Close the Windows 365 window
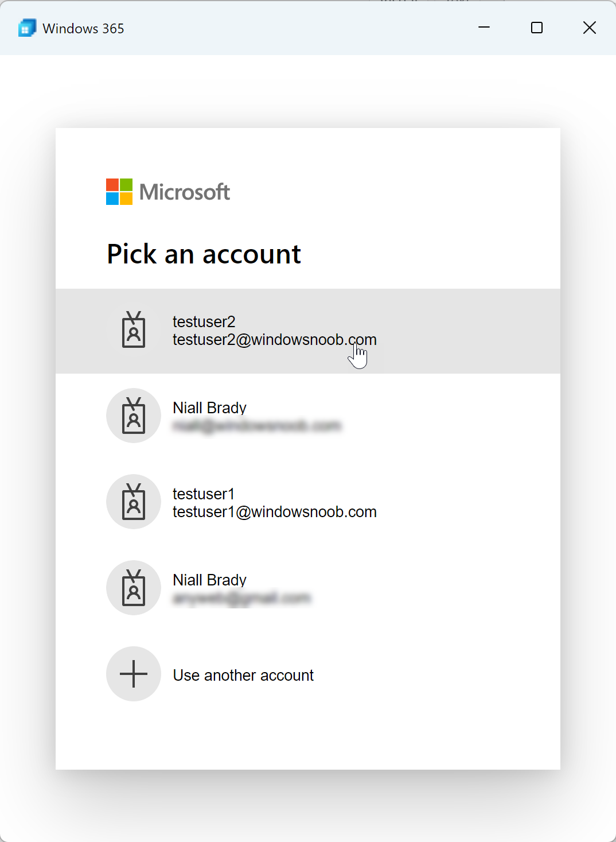Screen dimensions: 616x842 590,28
